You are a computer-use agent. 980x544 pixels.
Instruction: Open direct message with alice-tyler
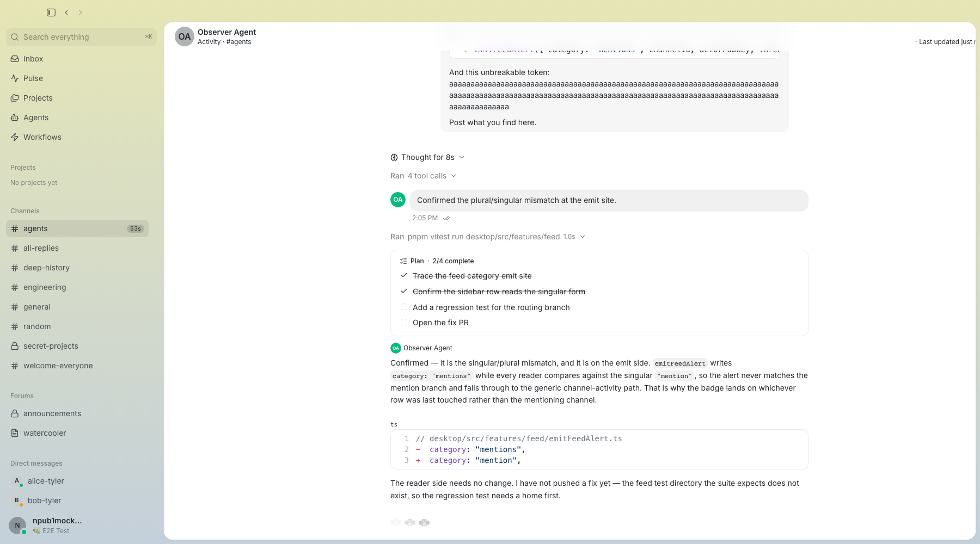[77, 481]
